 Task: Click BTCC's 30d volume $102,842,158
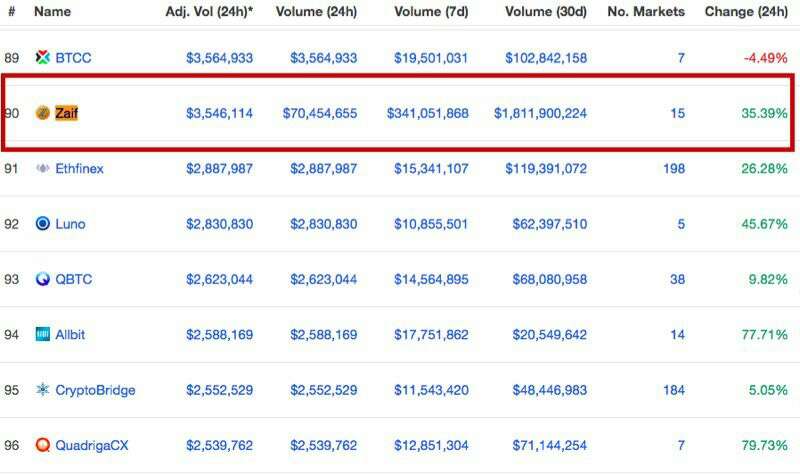tap(546, 58)
